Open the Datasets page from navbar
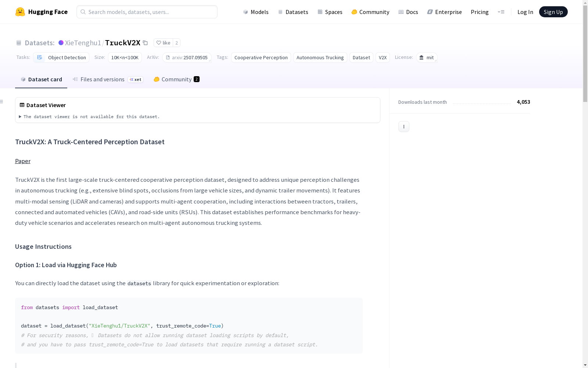 293,12
